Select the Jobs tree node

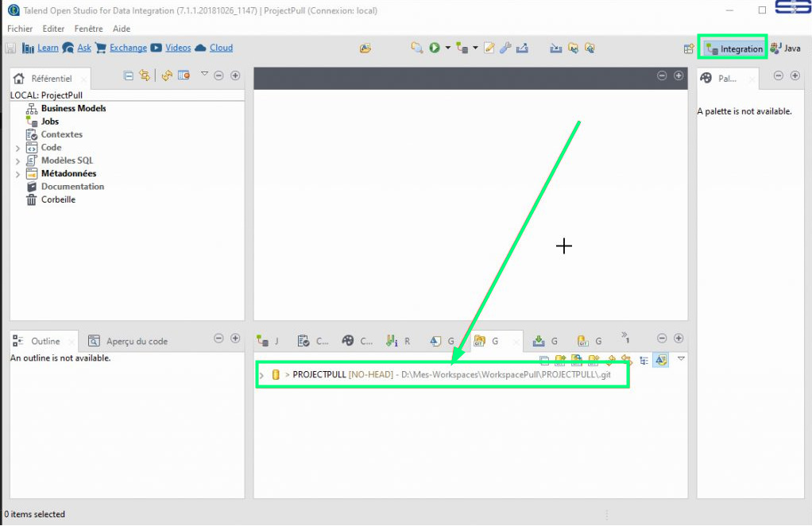50,121
